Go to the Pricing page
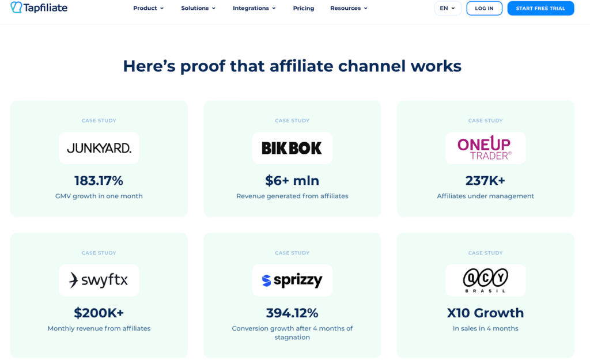The image size is (590, 364). (304, 8)
